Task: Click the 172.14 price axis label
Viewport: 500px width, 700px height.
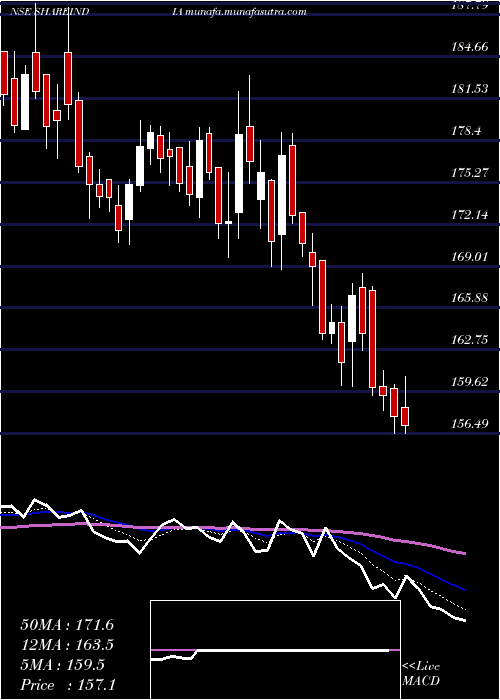Action: pos(470,215)
